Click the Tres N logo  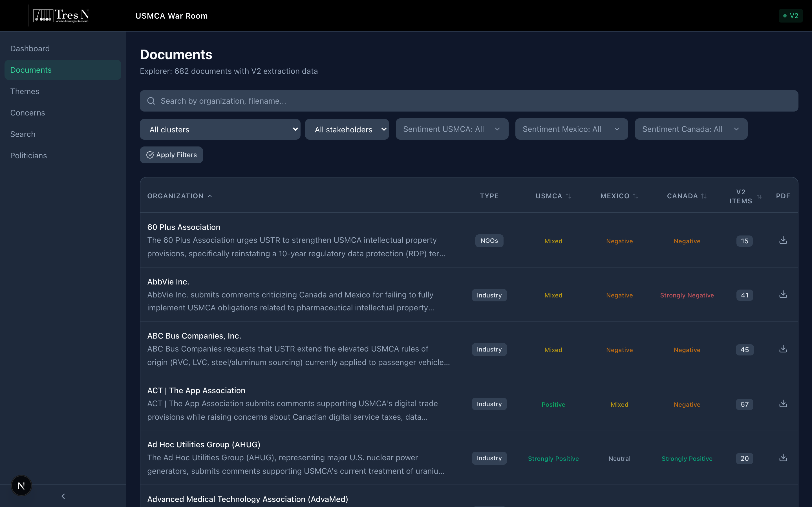[61, 15]
